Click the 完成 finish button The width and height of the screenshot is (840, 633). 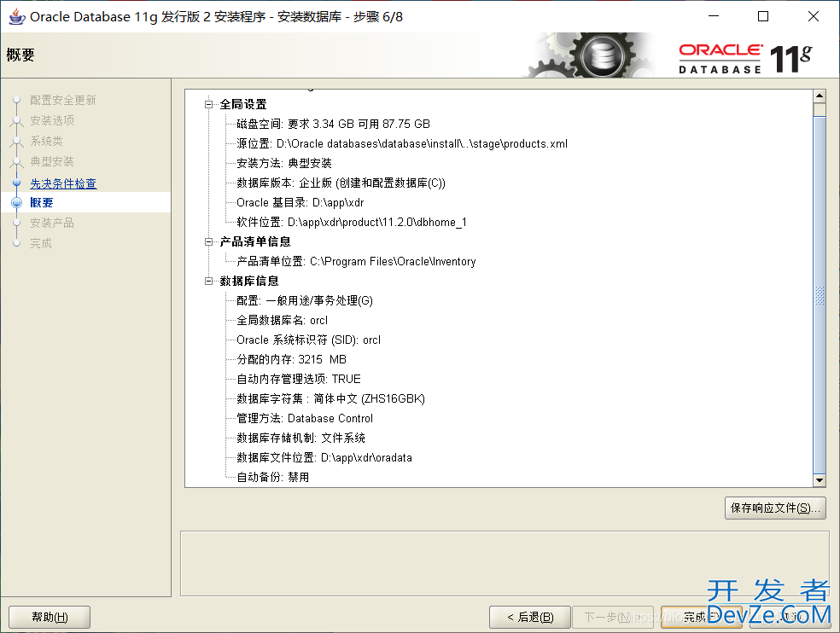701,617
